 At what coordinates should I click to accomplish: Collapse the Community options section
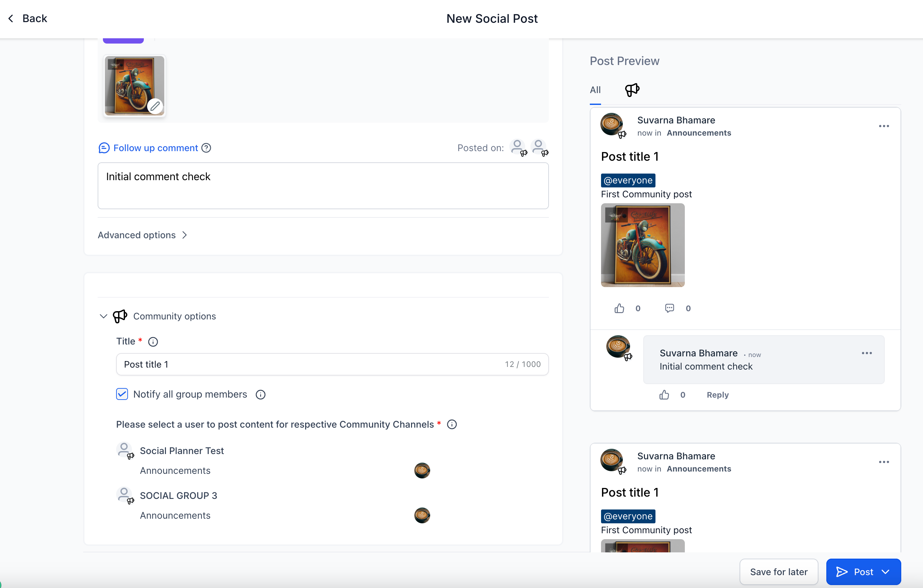click(103, 316)
